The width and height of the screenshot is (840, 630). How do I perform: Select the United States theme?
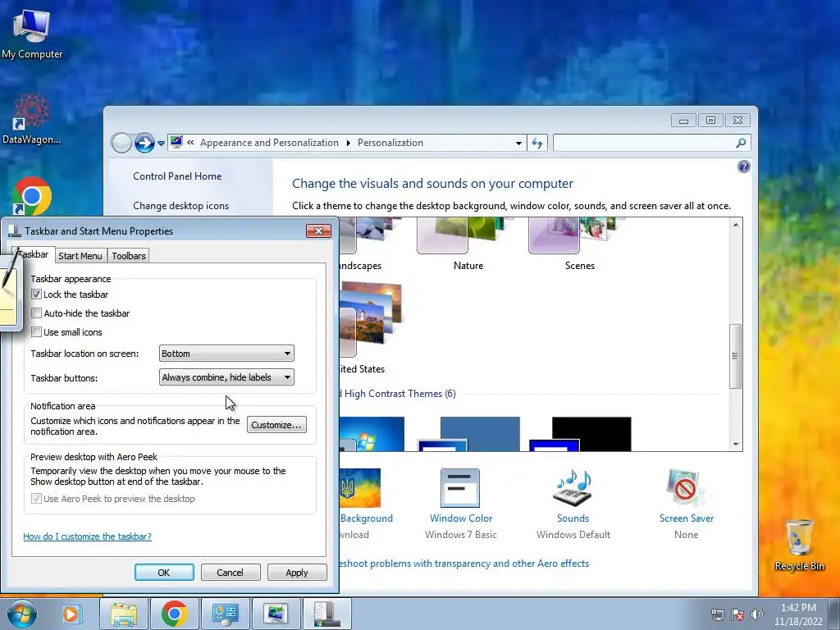click(370, 326)
